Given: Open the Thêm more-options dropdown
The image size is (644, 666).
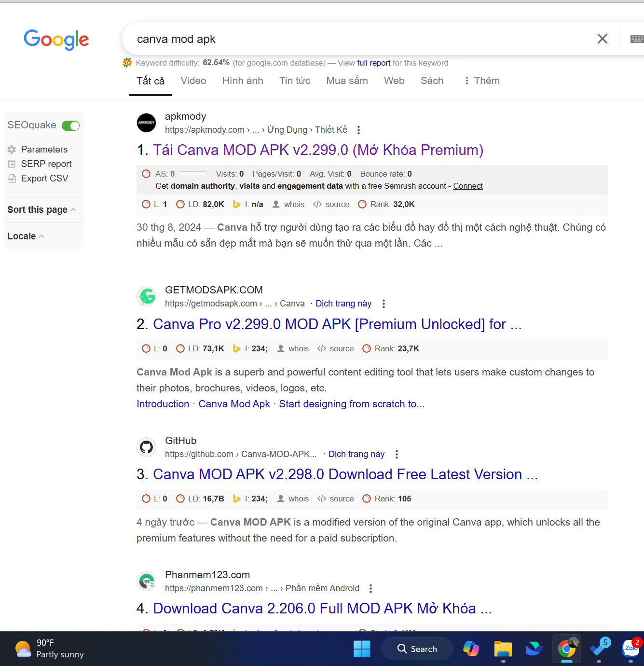Looking at the screenshot, I should pos(481,81).
